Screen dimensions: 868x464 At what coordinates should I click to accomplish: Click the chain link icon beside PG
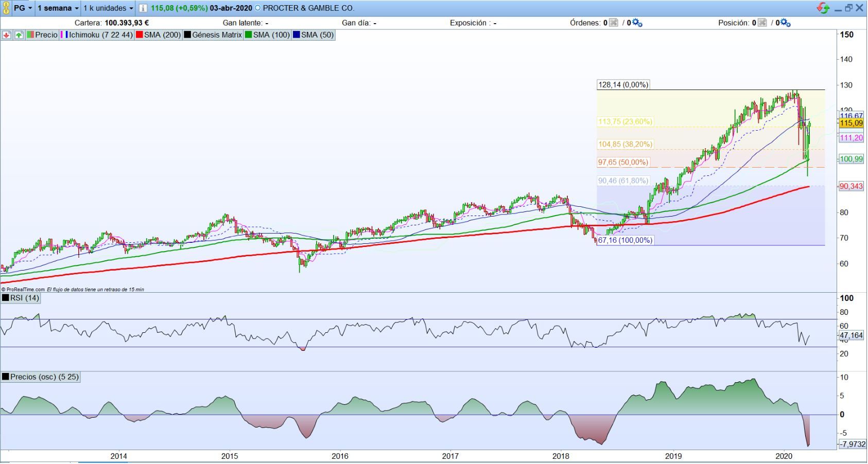click(6, 8)
